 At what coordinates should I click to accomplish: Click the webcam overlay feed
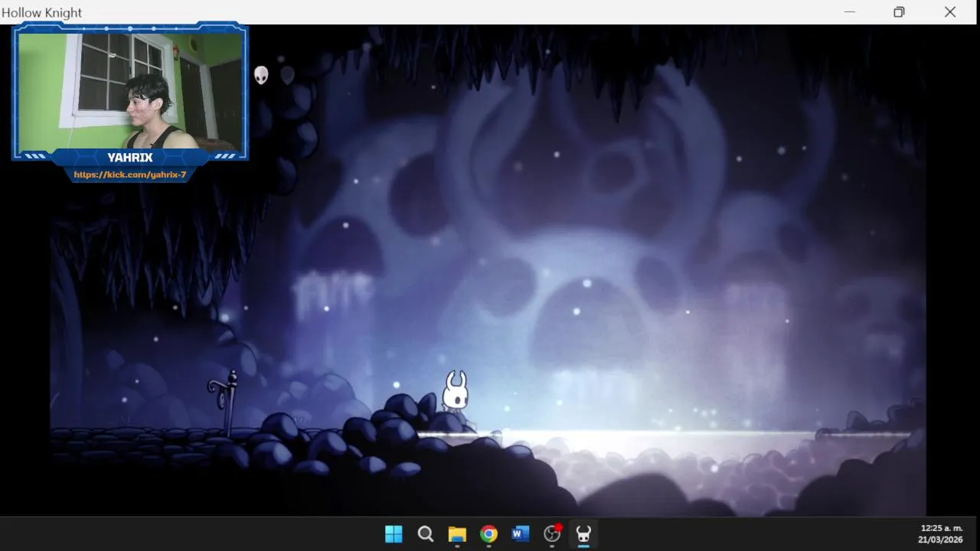pyautogui.click(x=130, y=90)
